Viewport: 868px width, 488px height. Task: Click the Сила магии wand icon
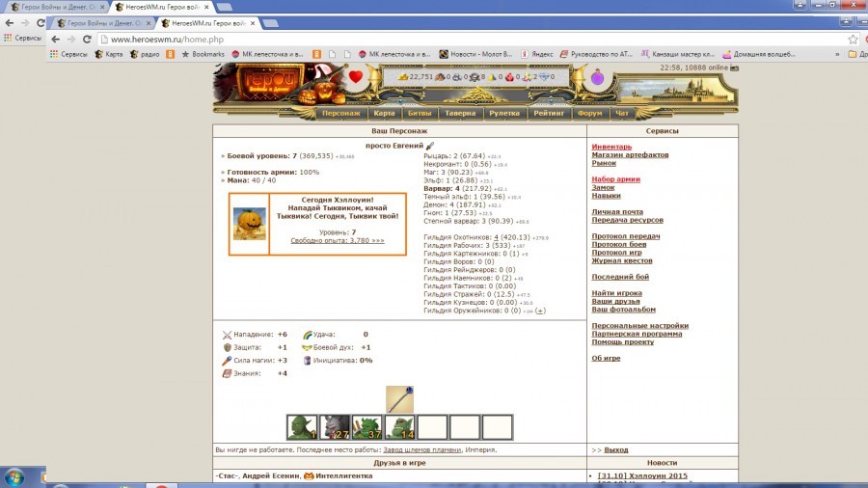coord(227,361)
